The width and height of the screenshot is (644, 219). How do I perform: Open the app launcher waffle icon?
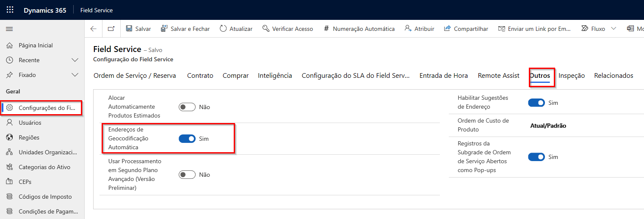click(10, 10)
